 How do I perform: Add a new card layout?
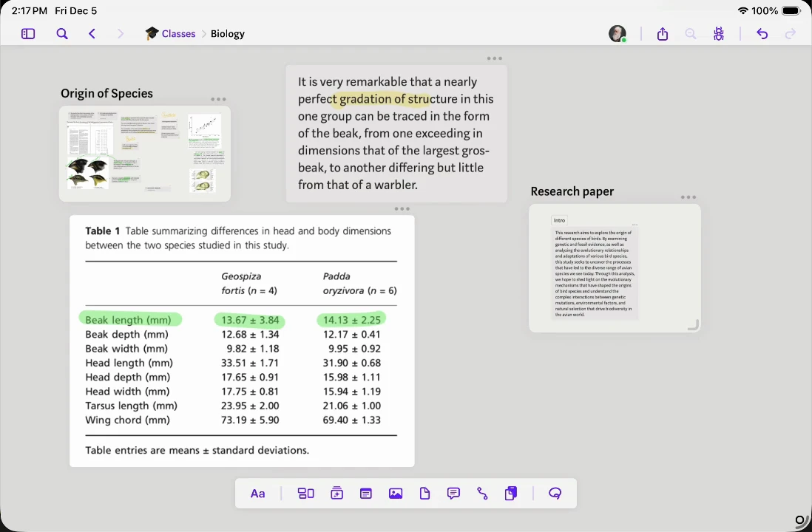pyautogui.click(x=305, y=493)
